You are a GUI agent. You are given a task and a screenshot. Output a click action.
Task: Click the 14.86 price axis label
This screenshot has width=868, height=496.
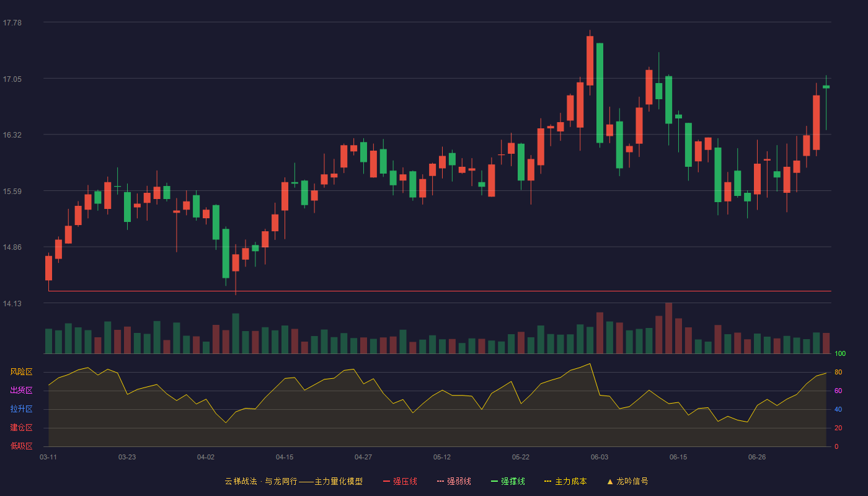12,247
